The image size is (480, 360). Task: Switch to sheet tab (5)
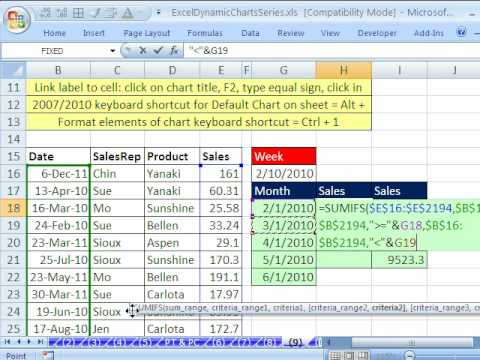click(x=144, y=342)
